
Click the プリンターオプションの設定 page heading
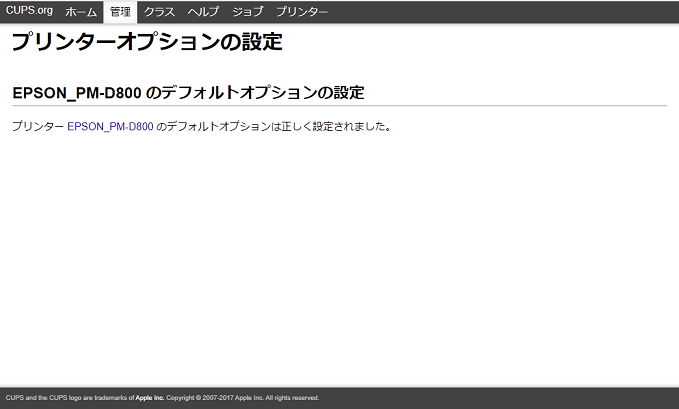pos(147,42)
